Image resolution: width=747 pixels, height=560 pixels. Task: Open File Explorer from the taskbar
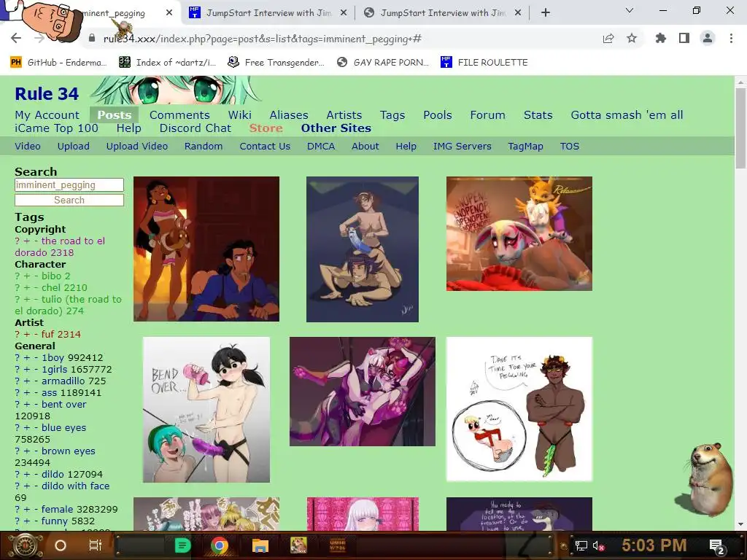click(x=260, y=545)
